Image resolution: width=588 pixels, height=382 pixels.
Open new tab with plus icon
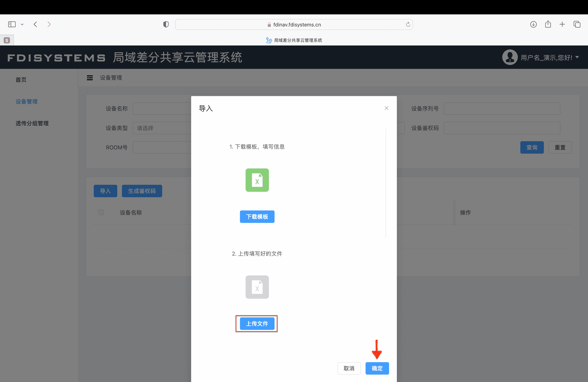coord(562,24)
